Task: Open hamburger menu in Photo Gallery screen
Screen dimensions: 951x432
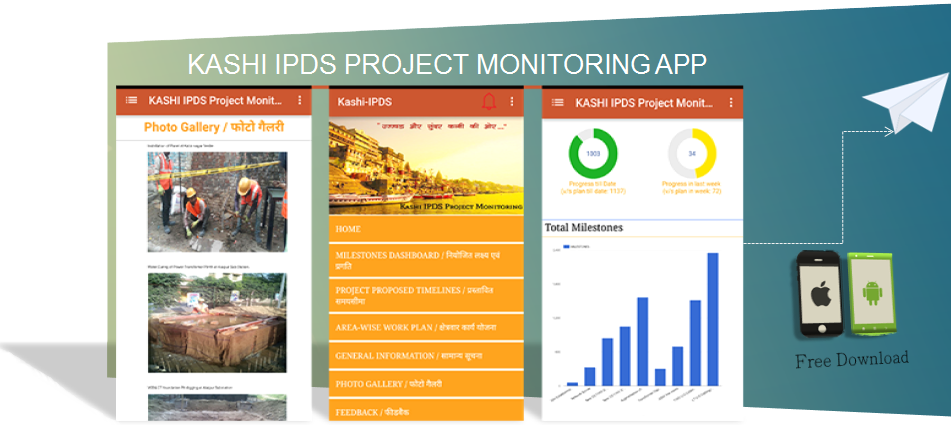Action: (x=131, y=101)
